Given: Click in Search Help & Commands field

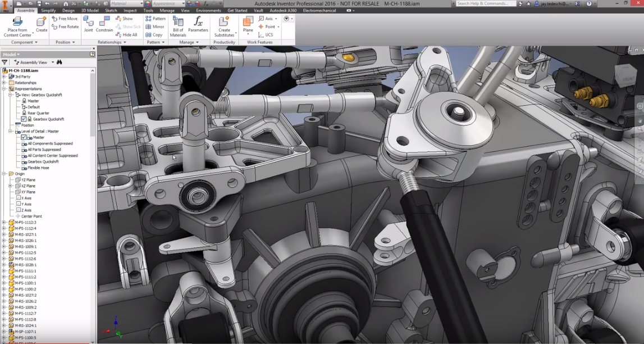Looking at the screenshot, I should click(486, 4).
